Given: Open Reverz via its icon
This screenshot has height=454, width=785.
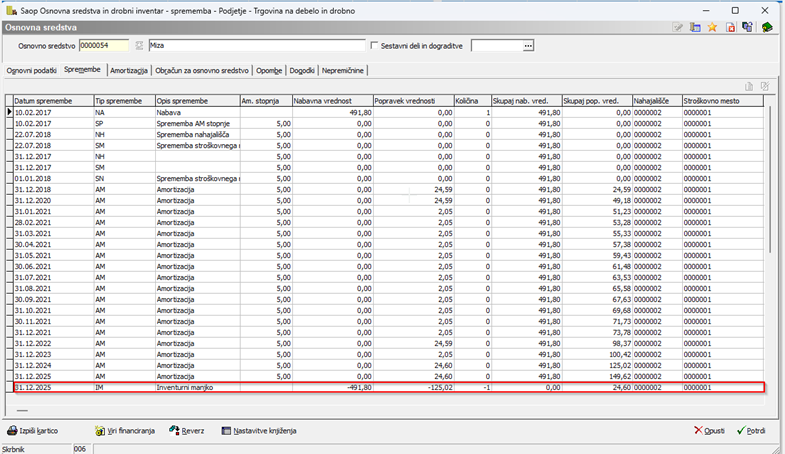Looking at the screenshot, I should (x=175, y=430).
